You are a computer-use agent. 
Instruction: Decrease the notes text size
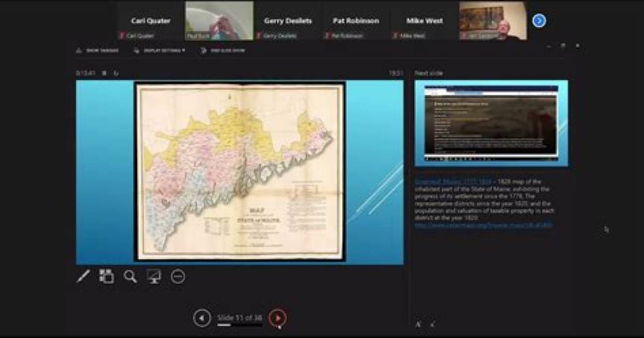pyautogui.click(x=432, y=324)
